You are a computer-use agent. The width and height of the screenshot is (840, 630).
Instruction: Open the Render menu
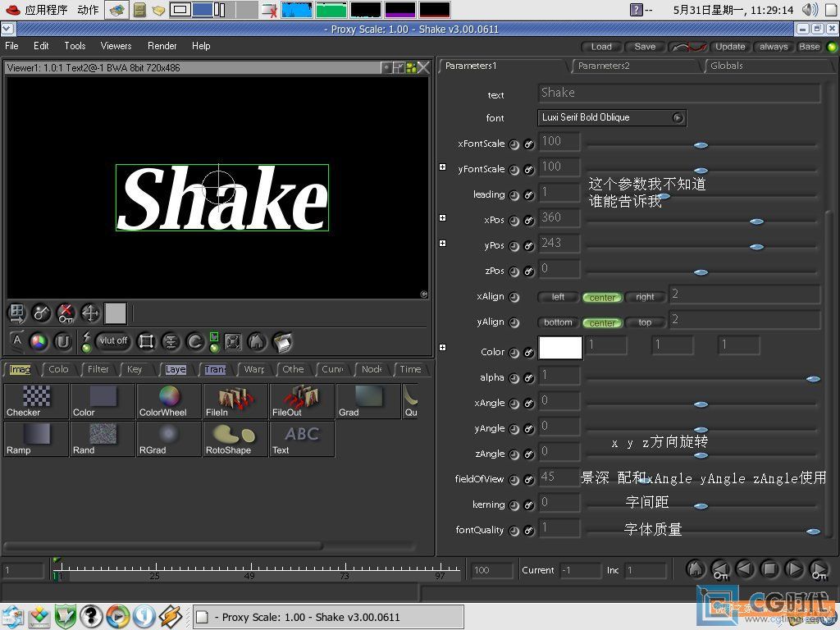tap(162, 46)
